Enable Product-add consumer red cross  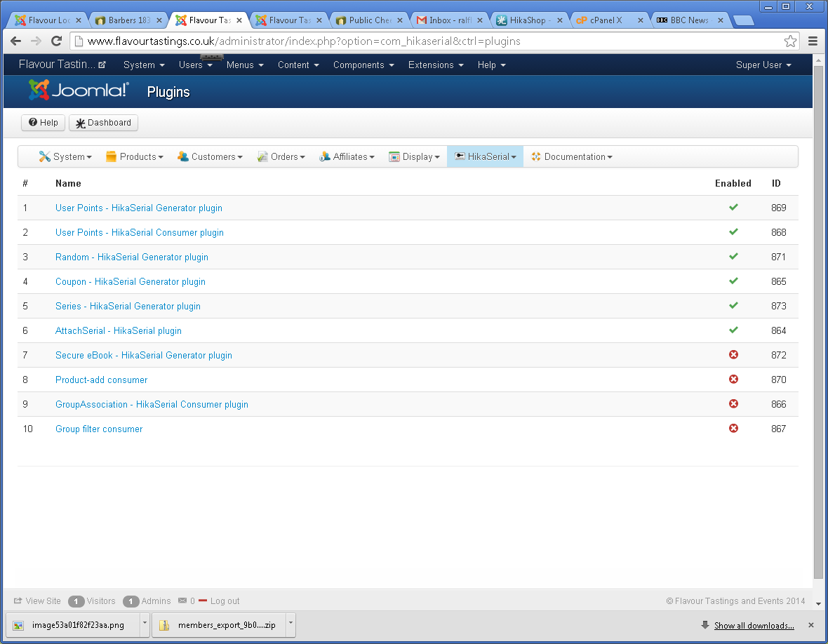(x=733, y=379)
